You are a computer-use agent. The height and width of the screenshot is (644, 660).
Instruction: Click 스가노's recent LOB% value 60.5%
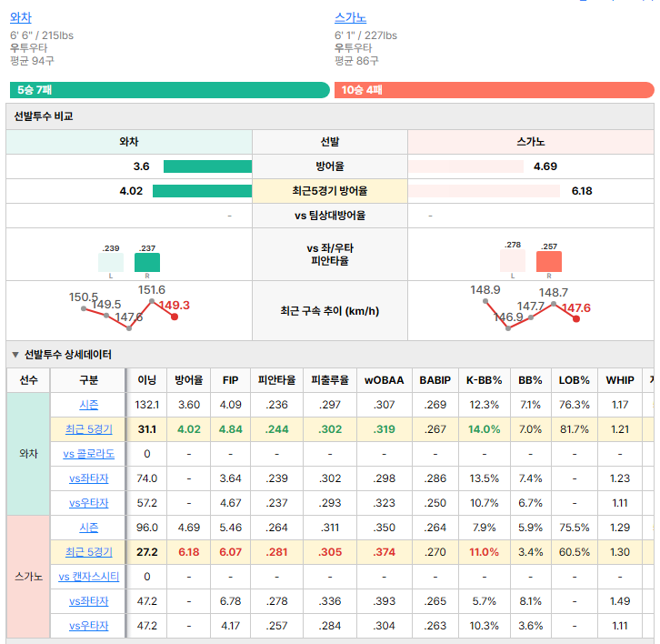[575, 552]
